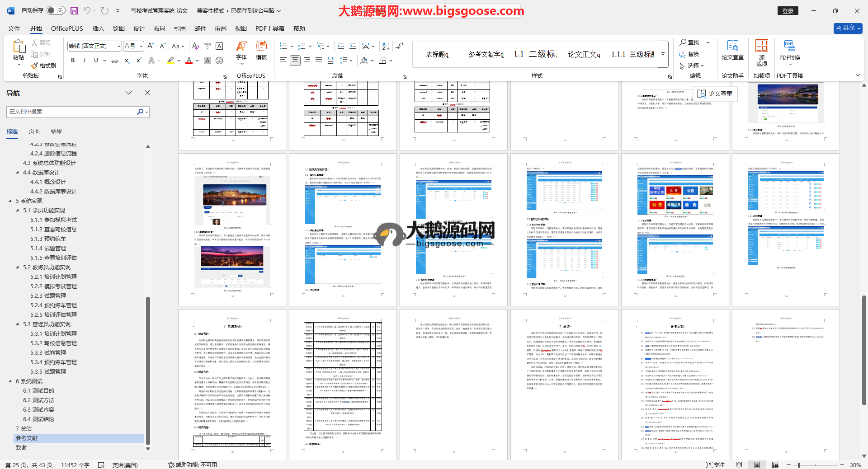868x469 pixels.
Task: Click the Save icon in title bar
Action: pos(74,11)
